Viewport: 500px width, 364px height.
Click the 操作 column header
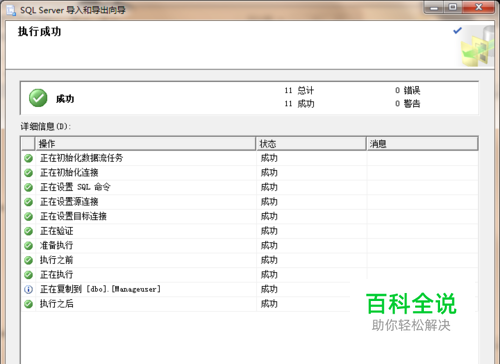(146, 144)
